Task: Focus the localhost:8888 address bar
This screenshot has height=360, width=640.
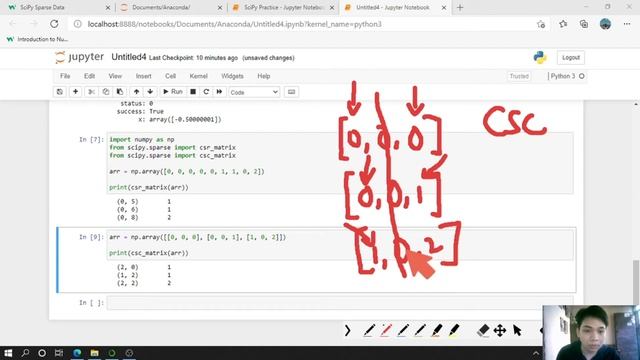Action: tap(234, 24)
